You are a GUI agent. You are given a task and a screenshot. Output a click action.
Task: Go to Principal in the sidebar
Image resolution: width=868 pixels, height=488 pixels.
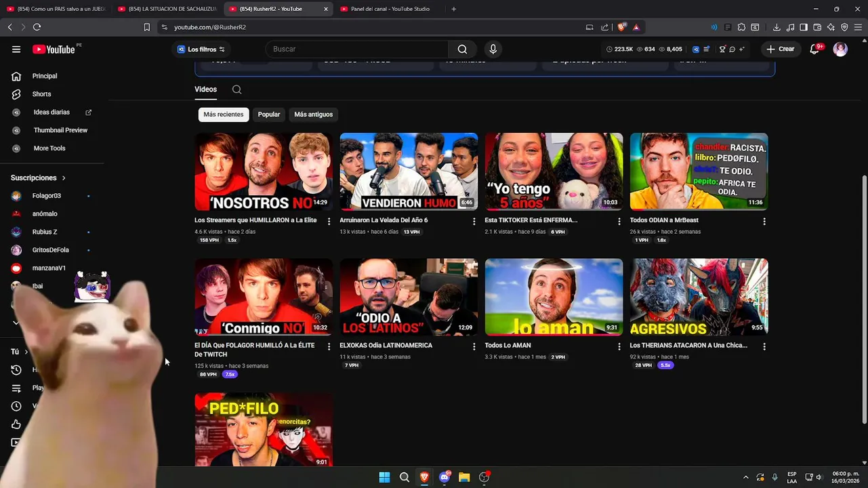click(x=52, y=76)
